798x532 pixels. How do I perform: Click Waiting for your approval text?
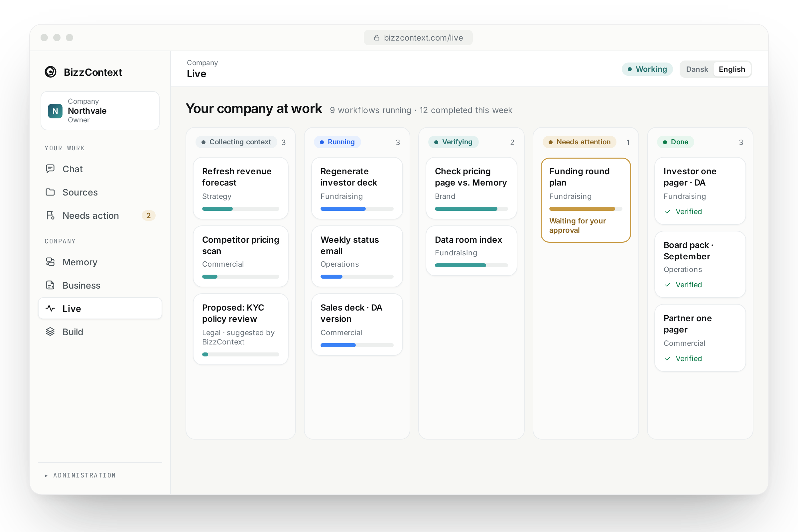578,226
